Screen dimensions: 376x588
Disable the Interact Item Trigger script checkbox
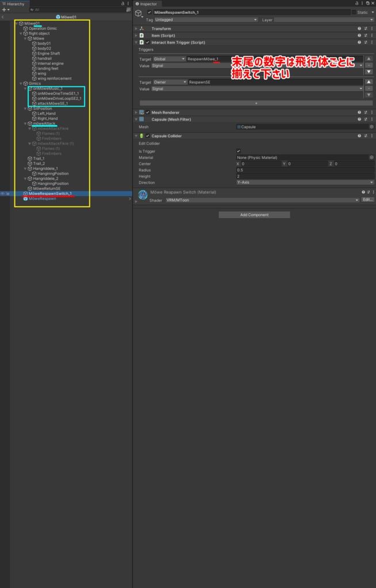tap(148, 42)
